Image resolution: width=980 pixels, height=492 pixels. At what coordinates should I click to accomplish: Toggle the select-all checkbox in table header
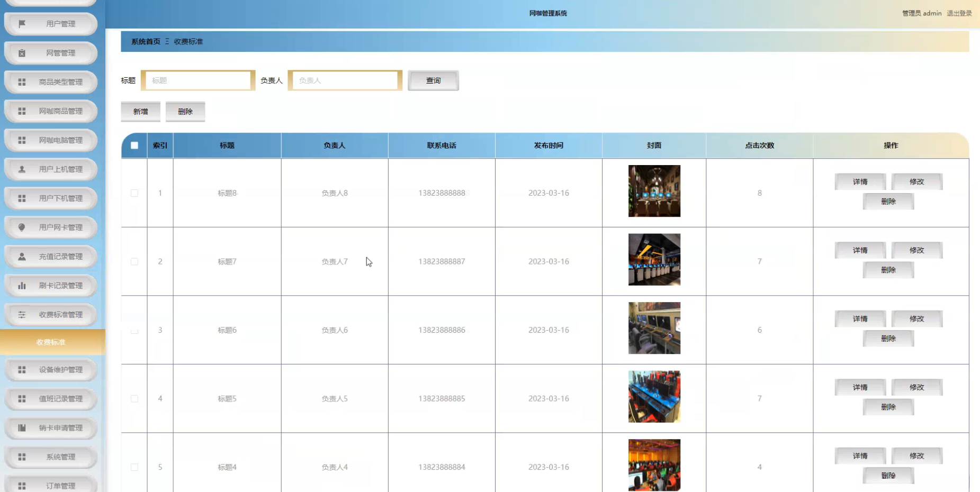134,145
